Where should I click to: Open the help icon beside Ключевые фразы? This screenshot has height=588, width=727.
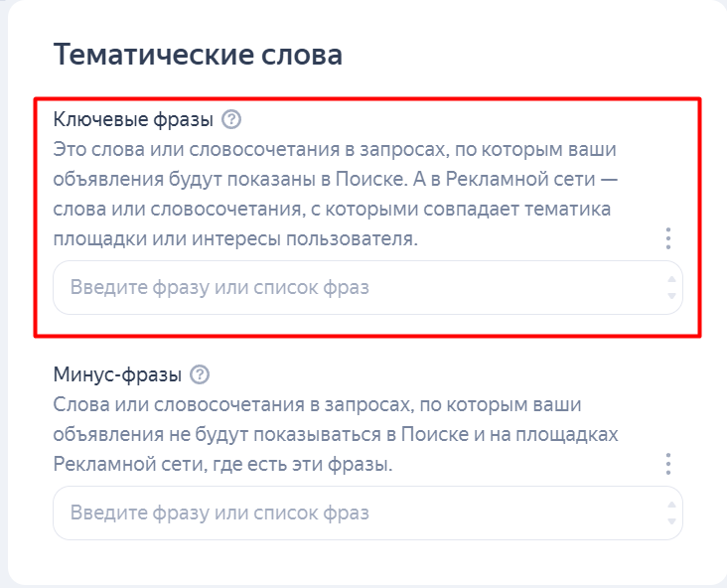pos(231,119)
